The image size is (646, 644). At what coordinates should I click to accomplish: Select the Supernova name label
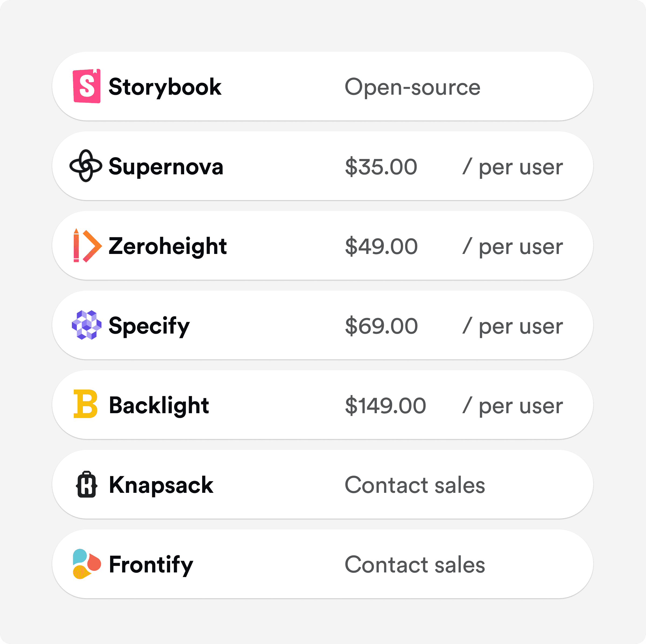(166, 167)
